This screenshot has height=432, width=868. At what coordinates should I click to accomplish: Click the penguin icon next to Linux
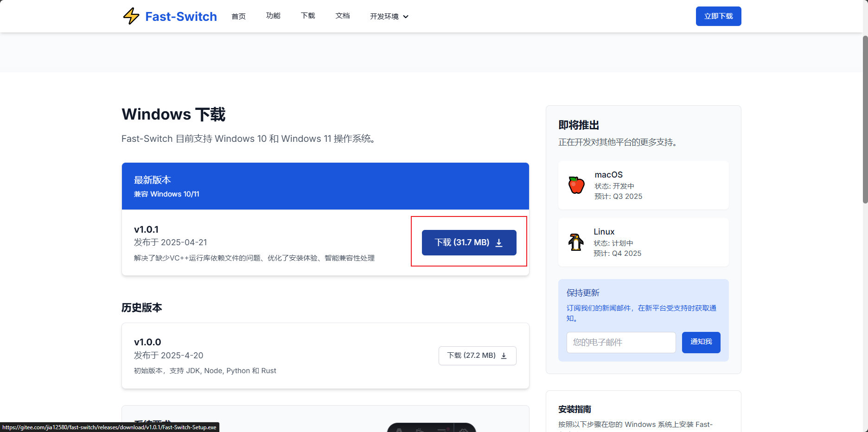[575, 241]
